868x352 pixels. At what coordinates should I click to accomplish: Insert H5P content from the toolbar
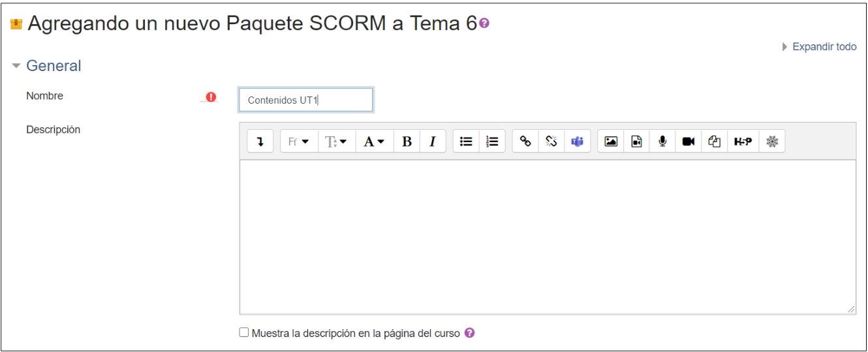click(743, 141)
